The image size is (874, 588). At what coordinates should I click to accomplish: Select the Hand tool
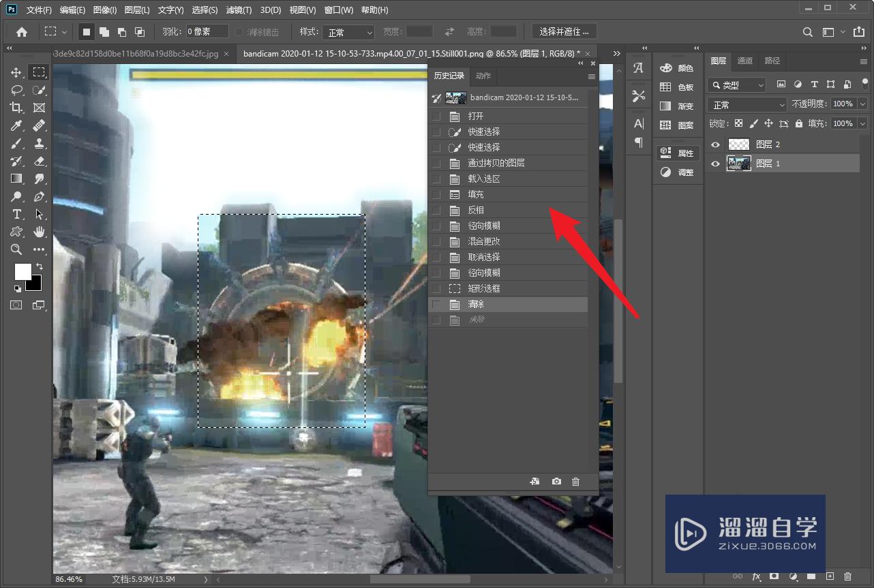tap(40, 232)
